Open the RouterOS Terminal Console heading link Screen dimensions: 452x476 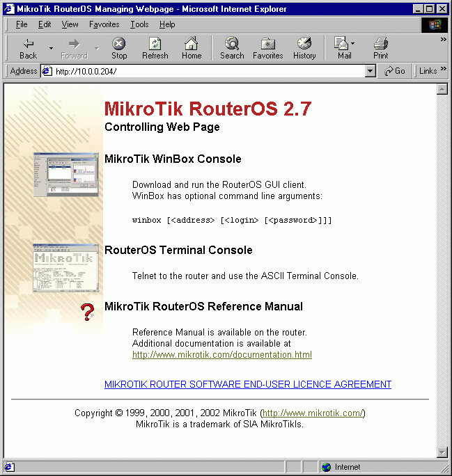(x=178, y=250)
